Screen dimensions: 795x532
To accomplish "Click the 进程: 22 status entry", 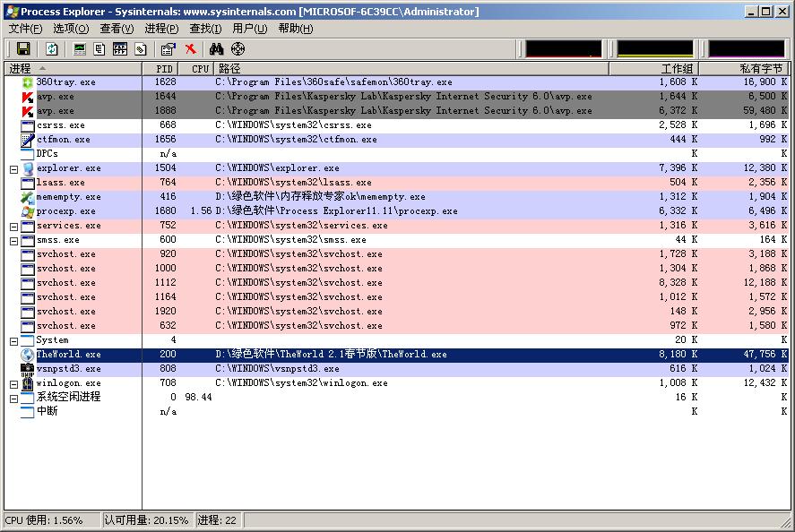I will pyautogui.click(x=217, y=520).
